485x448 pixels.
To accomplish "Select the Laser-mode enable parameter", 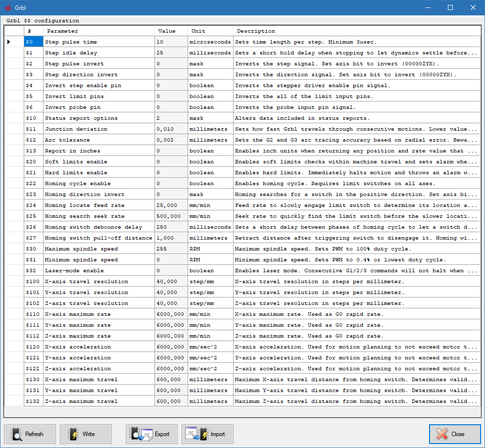I will tap(99, 270).
